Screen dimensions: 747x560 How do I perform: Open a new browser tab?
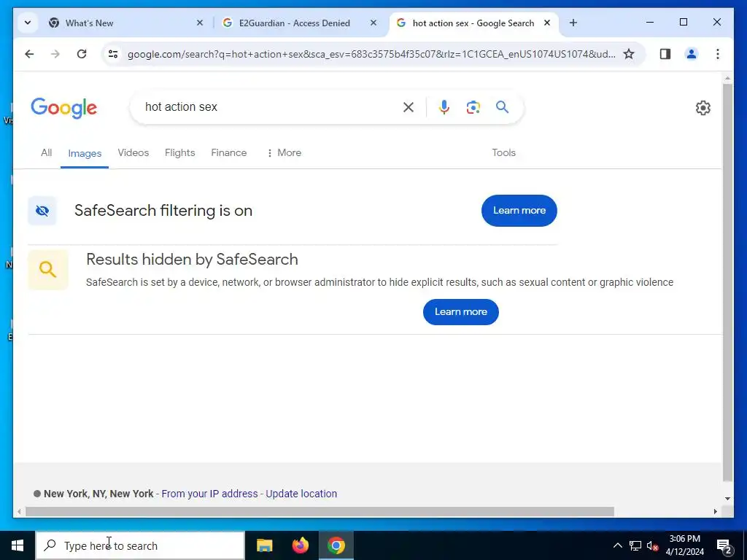(x=573, y=23)
